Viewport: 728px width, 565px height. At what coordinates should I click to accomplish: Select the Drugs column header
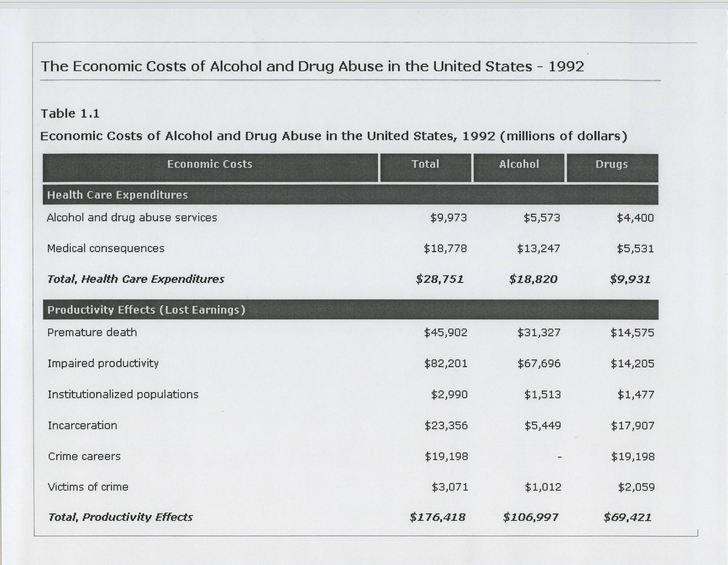click(612, 164)
